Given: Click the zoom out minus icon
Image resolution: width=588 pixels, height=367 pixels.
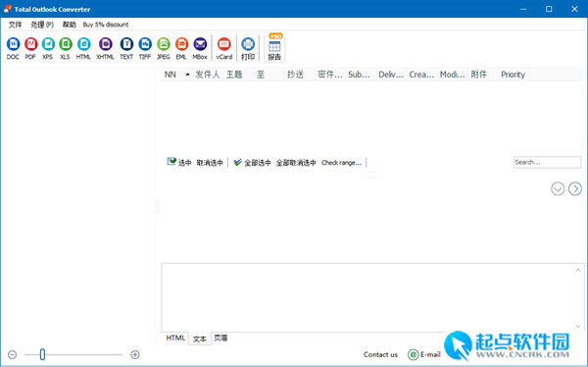Looking at the screenshot, I should [x=13, y=354].
